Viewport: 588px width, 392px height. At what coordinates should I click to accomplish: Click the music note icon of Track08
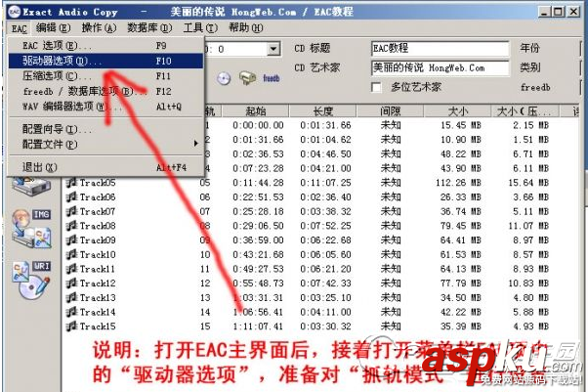71,226
